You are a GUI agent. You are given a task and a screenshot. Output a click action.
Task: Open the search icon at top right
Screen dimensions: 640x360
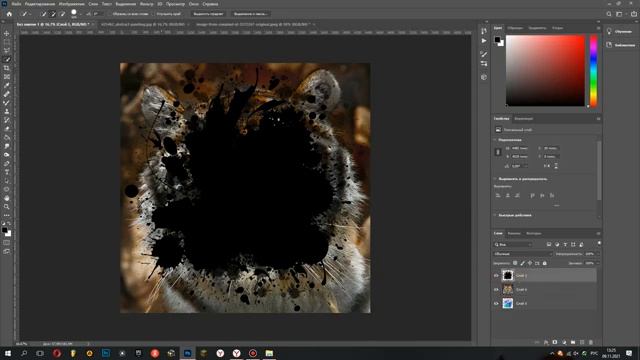tap(609, 14)
